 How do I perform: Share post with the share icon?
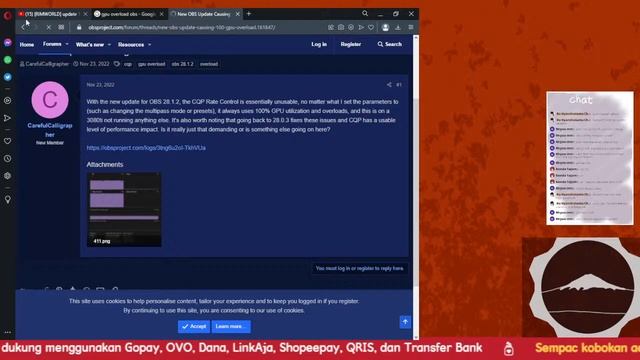click(x=389, y=84)
